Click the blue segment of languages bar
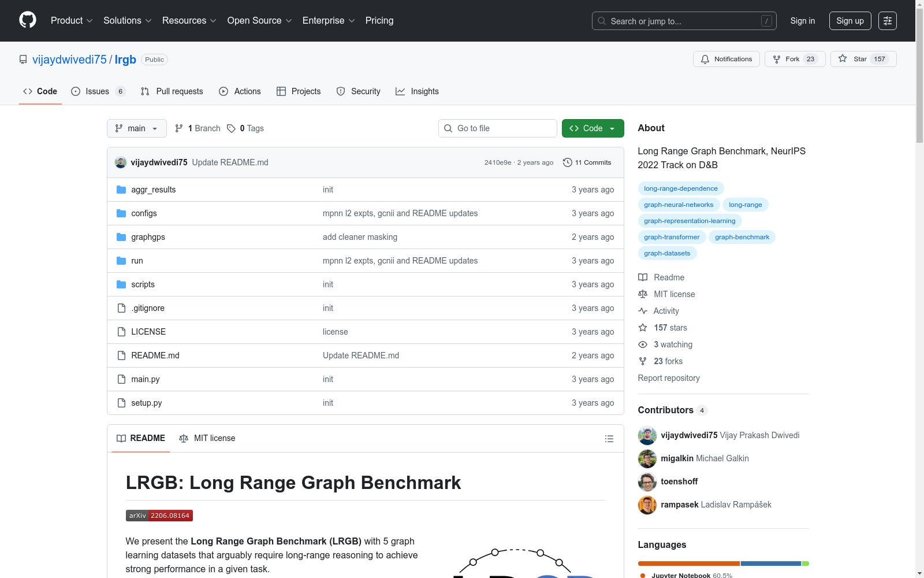This screenshot has width=924, height=578. [x=771, y=564]
